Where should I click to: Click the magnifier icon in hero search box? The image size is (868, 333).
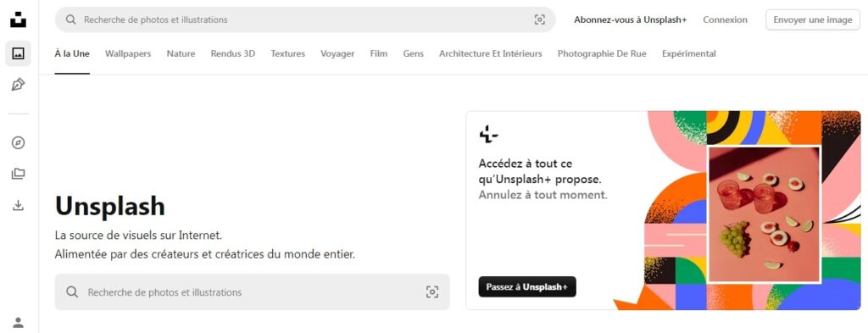[72, 292]
